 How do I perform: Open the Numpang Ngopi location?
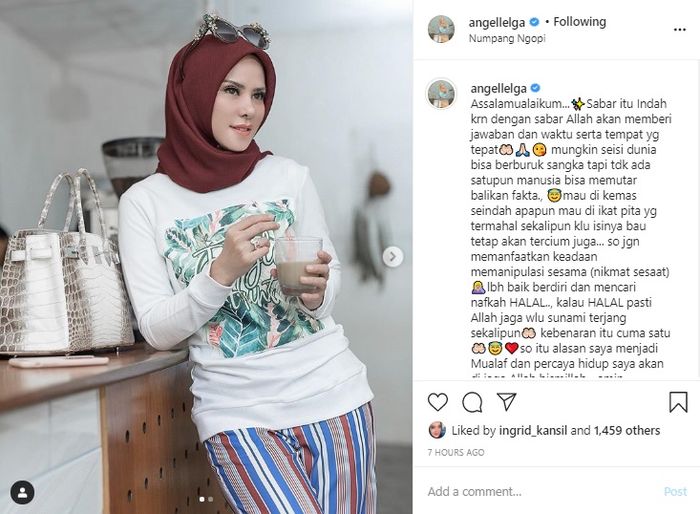click(507, 38)
